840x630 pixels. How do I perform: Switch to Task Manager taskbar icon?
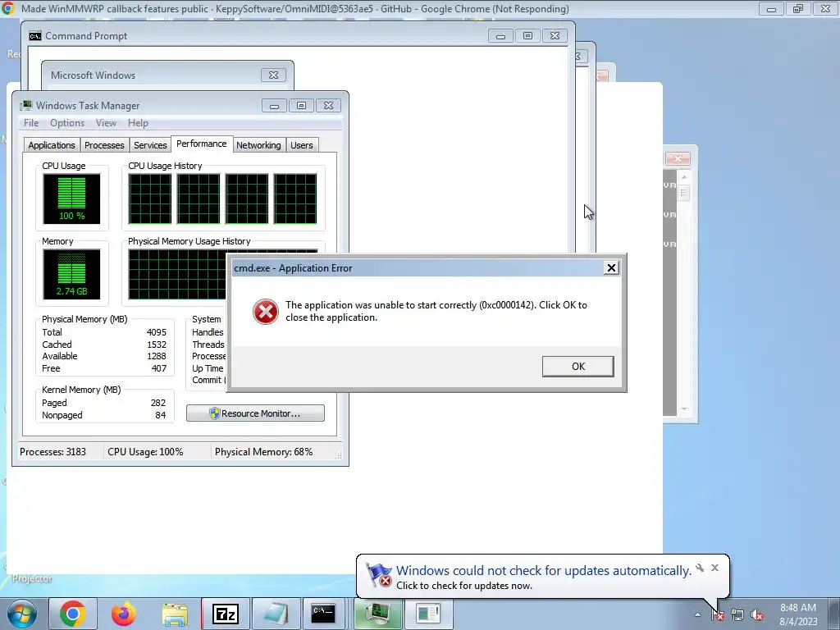377,614
